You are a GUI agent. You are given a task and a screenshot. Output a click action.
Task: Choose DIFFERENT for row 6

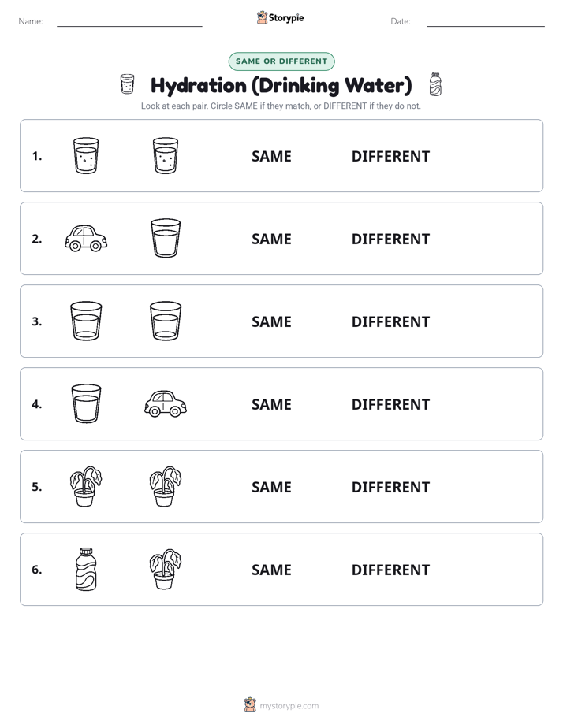point(390,570)
